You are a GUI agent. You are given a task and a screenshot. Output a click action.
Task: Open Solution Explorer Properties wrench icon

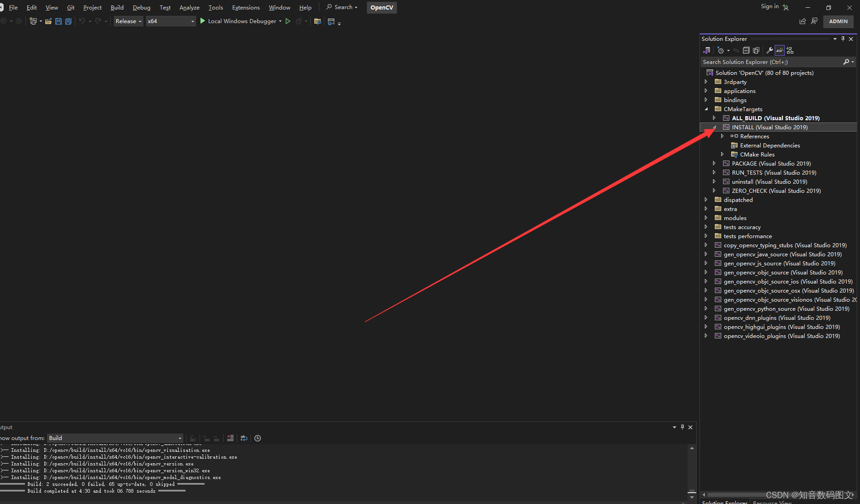point(769,50)
